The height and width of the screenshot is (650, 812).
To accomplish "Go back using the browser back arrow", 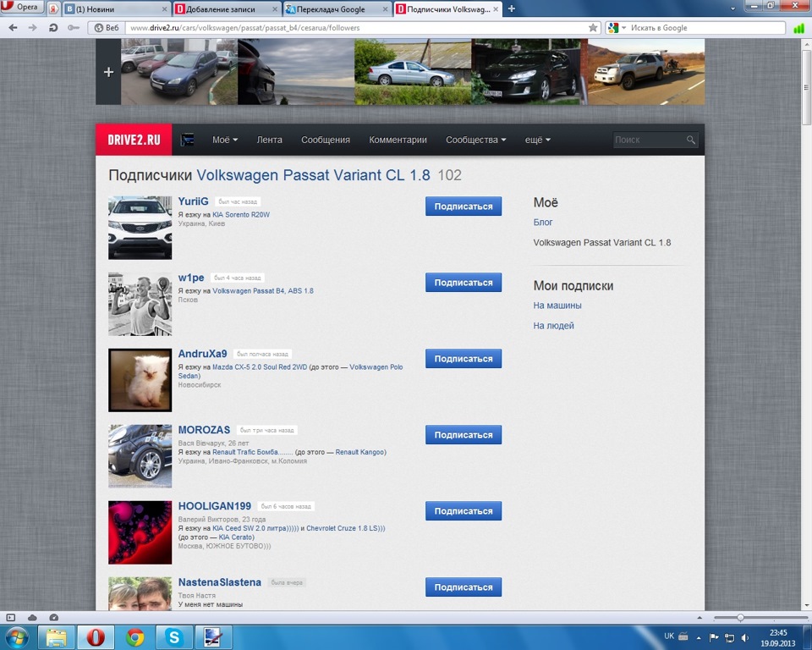I will point(13,28).
